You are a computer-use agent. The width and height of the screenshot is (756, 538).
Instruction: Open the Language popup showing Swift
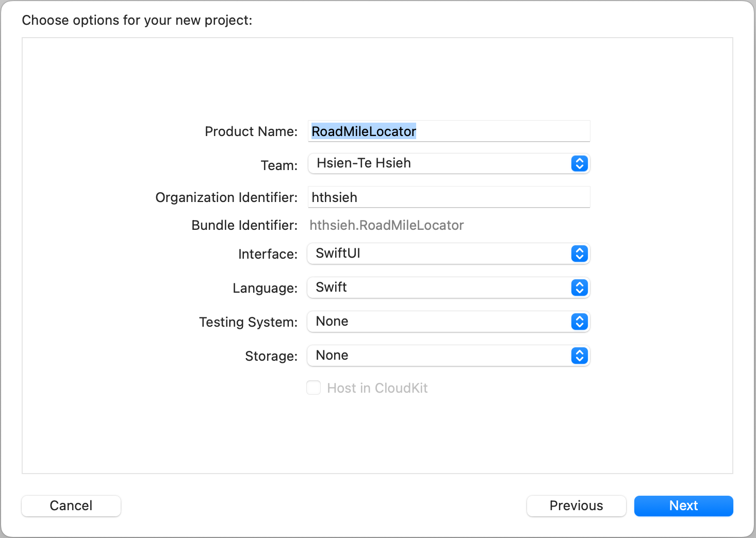tap(438, 288)
